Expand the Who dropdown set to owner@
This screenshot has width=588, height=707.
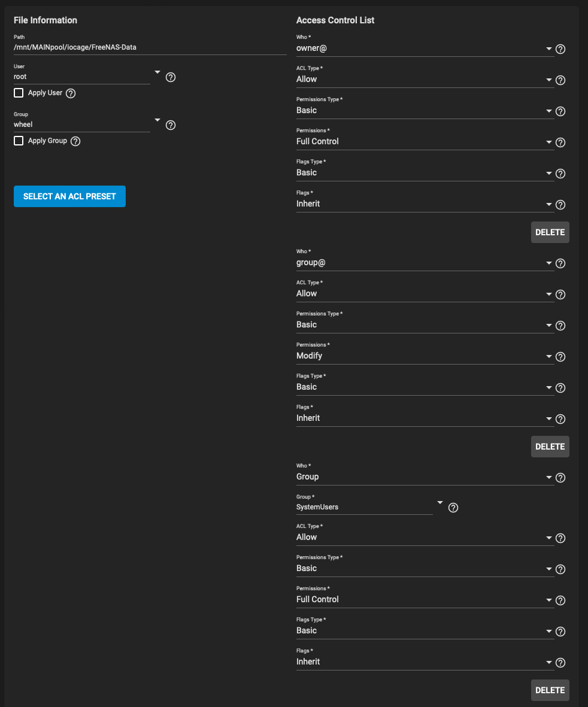425,48
